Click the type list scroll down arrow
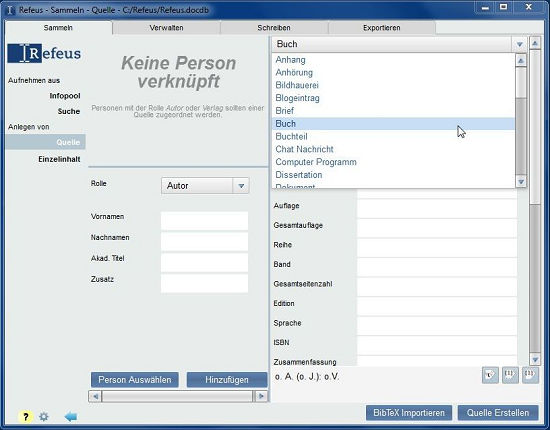550x430 pixels. (521, 182)
